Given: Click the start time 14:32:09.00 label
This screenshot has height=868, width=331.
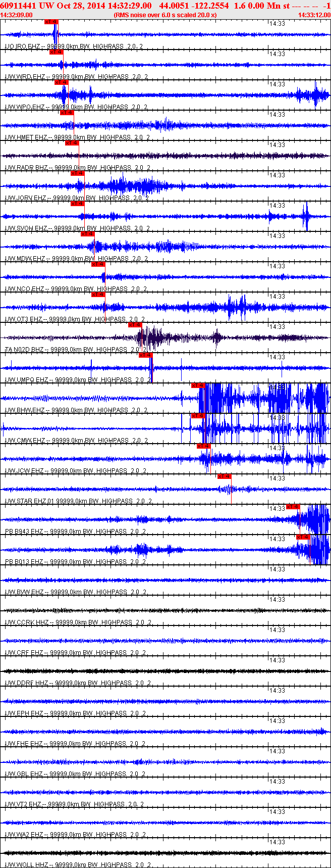Looking at the screenshot, I should [x=17, y=15].
